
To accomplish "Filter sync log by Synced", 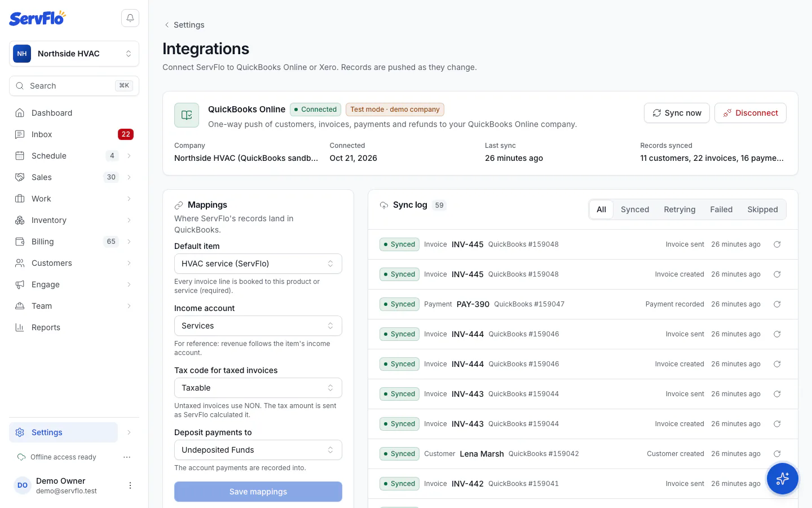I will 635,209.
